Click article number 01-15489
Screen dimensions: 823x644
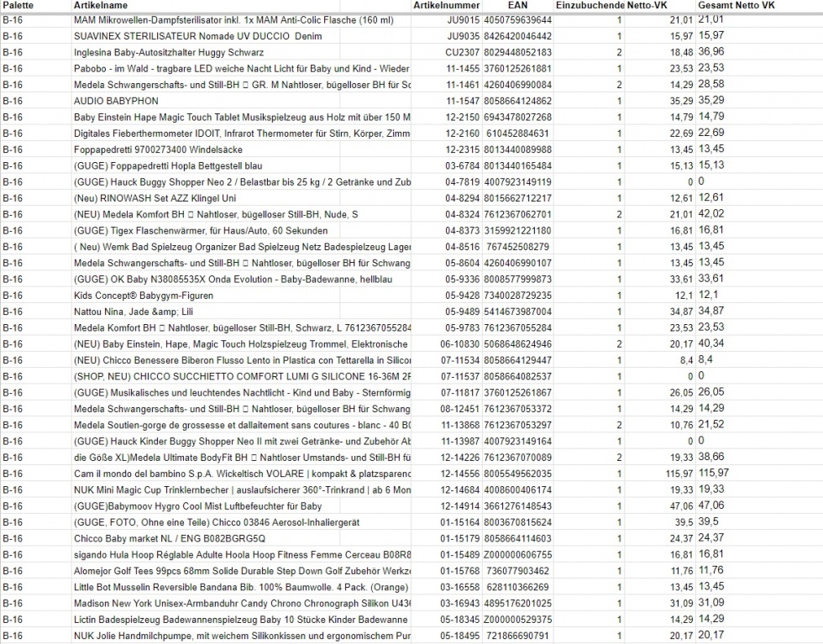tap(460, 555)
